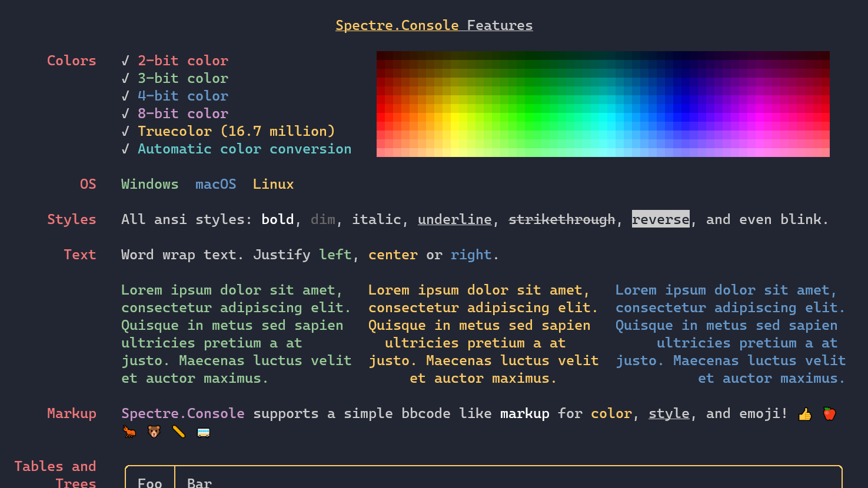Click the green left-justified Lorem ipsum paragraph
The height and width of the screenshot is (488, 868).
click(237, 334)
